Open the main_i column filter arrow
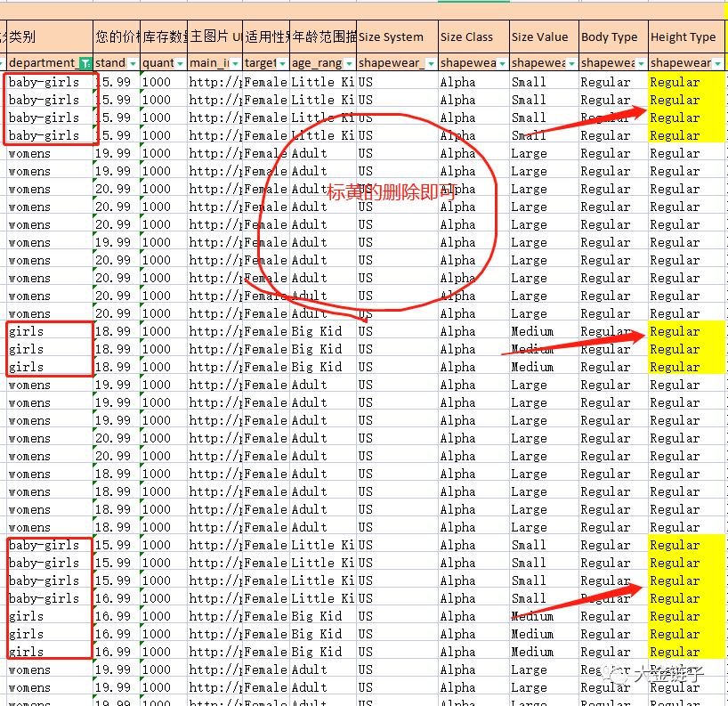The height and width of the screenshot is (706, 728). pos(235,63)
